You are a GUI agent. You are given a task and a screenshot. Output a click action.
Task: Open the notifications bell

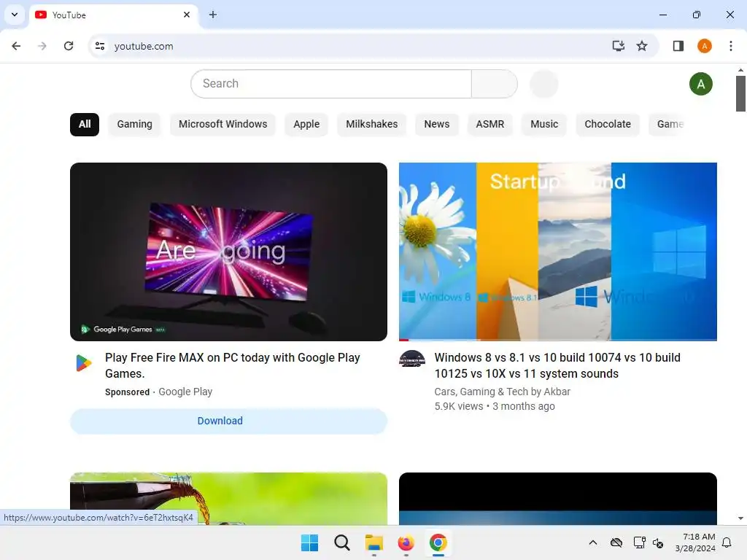(x=727, y=542)
